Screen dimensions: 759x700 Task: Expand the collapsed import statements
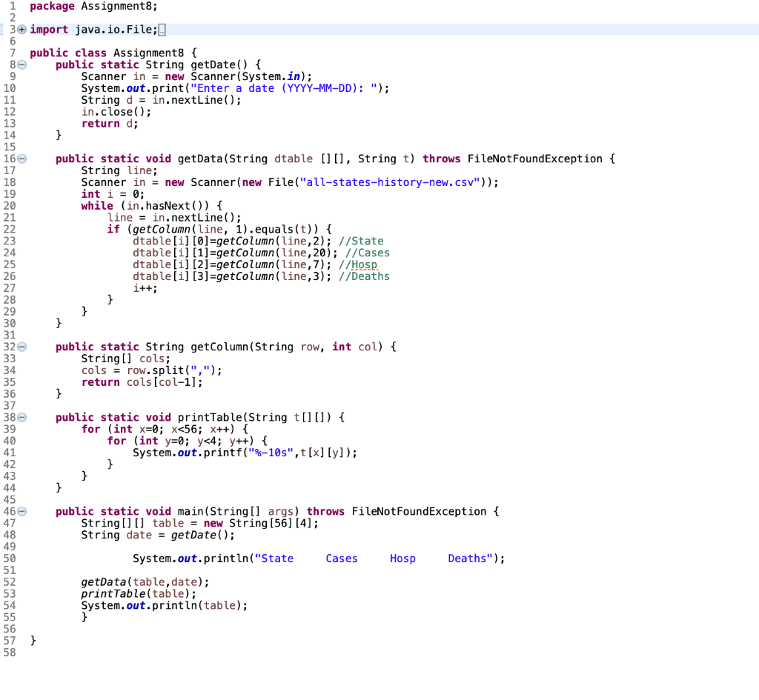21,29
